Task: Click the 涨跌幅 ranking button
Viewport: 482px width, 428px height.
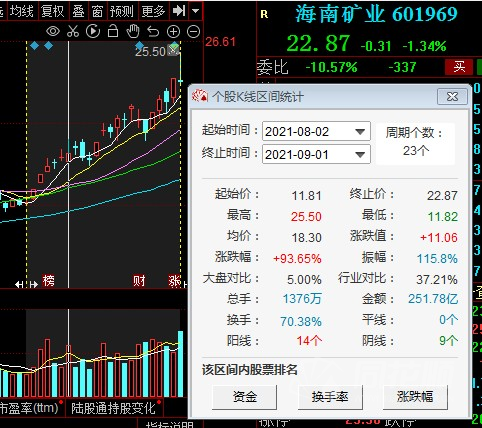Action: 415,397
